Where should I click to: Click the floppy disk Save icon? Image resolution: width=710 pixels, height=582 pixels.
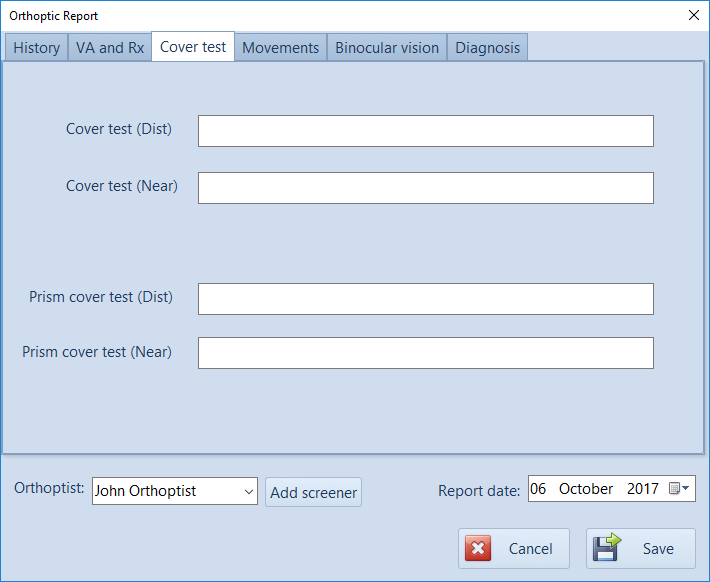click(607, 548)
